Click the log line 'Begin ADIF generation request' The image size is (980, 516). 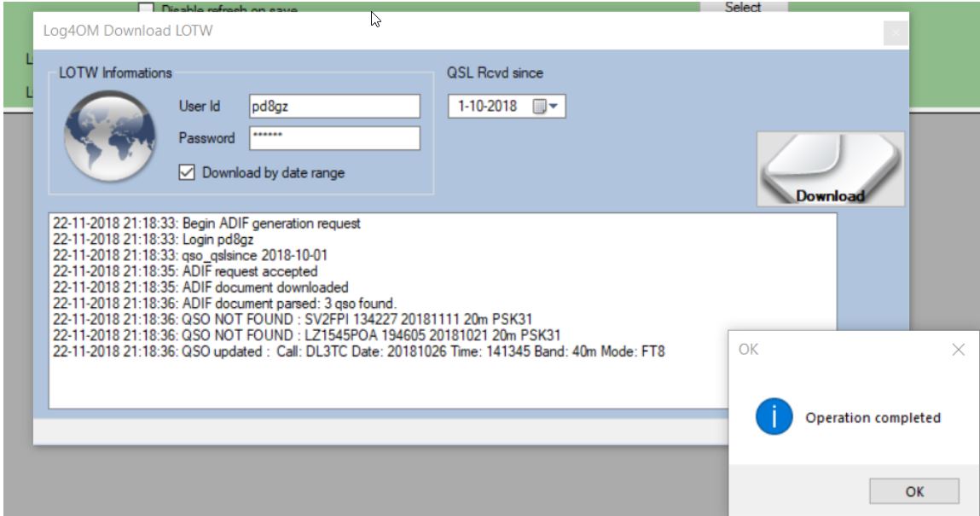pos(207,223)
